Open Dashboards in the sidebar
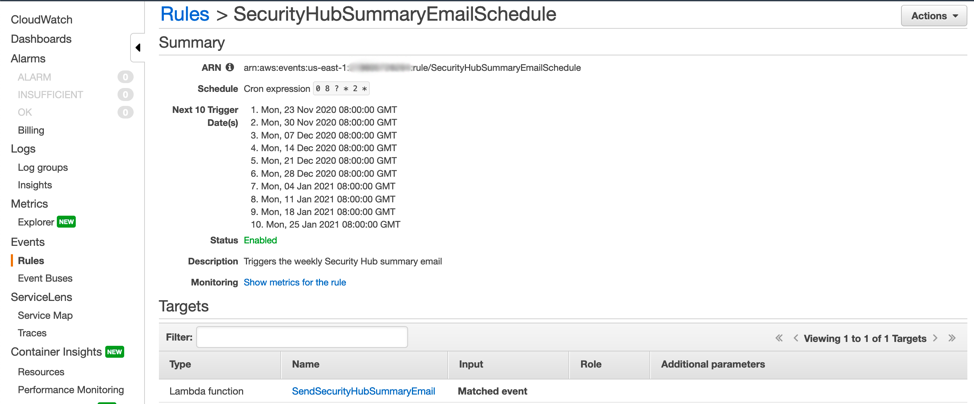This screenshot has width=974, height=404. tap(41, 39)
